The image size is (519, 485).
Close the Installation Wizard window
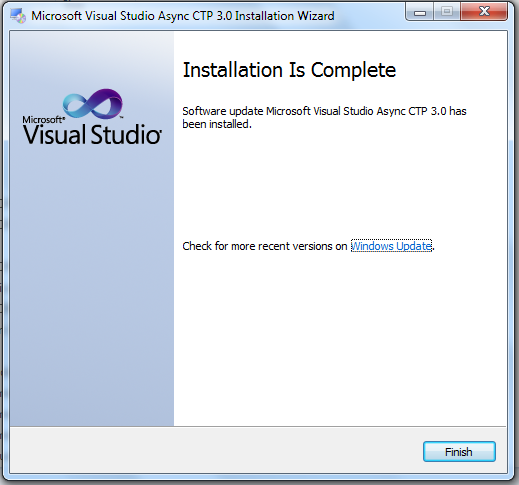pyautogui.click(x=484, y=12)
